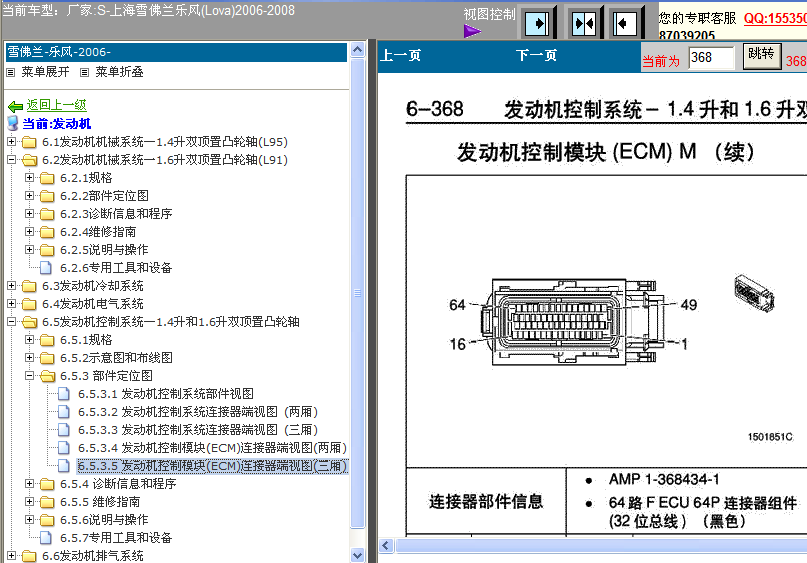Click the 当前:发动机 label
This screenshot has height=563, width=807.
pyautogui.click(x=57, y=124)
